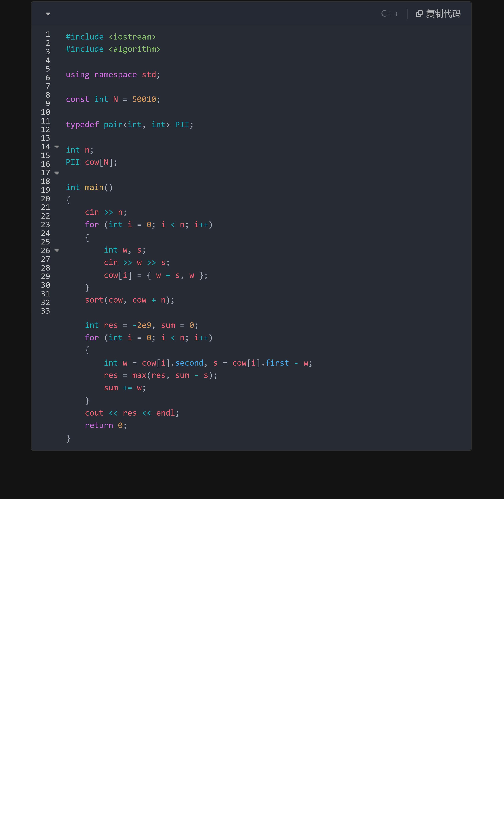The image size is (504, 830).
Task: Click the 'main' function name
Action: tap(94, 187)
